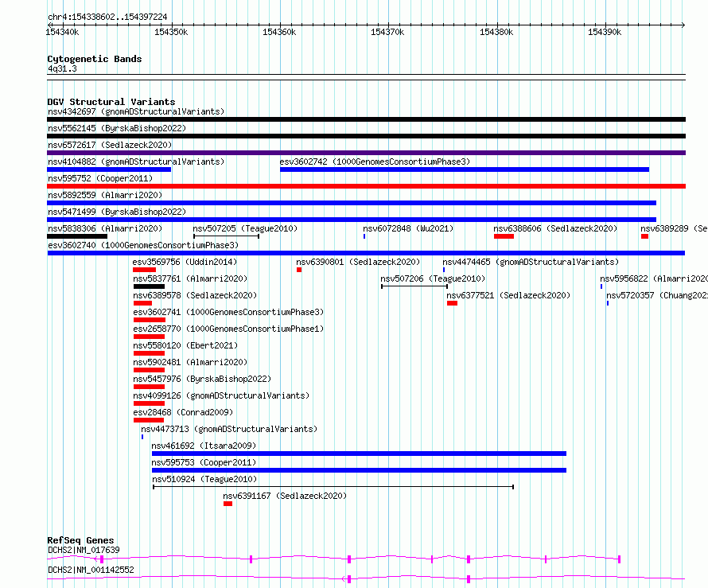Click the esv3569756 Uddin2014 label
The image size is (708, 588).
(x=185, y=262)
